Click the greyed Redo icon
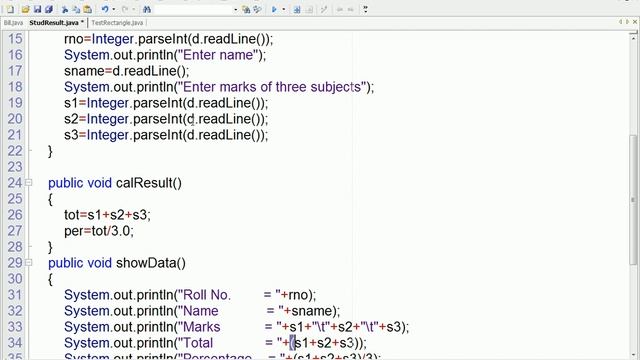 click(x=125, y=9)
